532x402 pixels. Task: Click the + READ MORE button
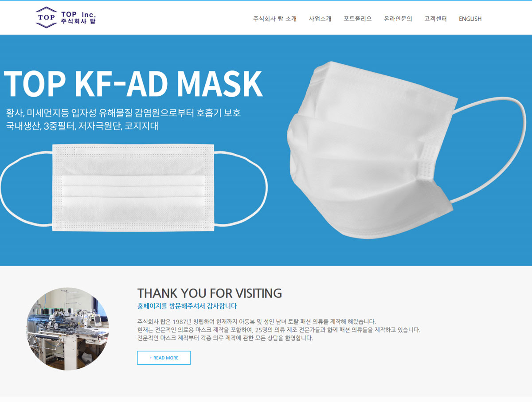(164, 358)
